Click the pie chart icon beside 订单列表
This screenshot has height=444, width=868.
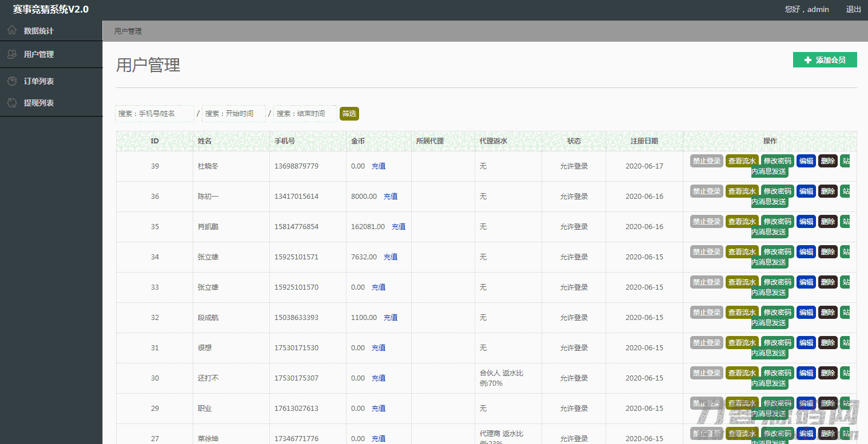12,81
